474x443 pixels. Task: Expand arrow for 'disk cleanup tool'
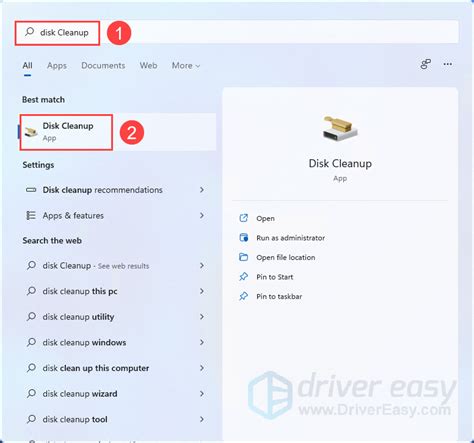202,419
